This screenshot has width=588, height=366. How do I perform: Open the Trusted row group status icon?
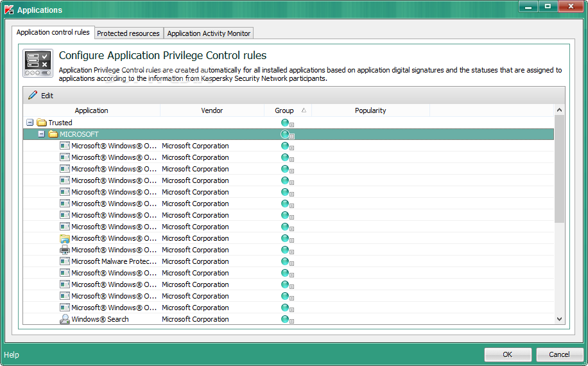(287, 123)
